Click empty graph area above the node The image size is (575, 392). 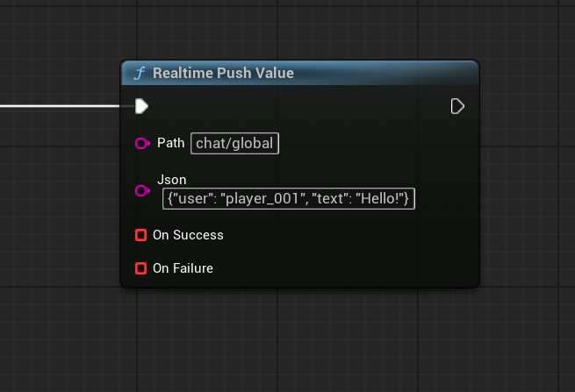[x=298, y=31]
